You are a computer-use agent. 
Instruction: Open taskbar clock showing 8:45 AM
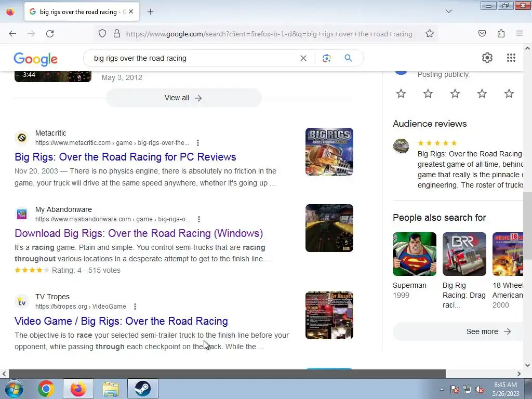(x=506, y=389)
